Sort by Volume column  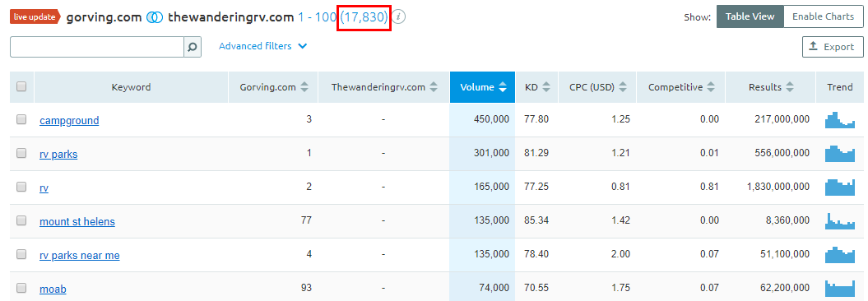point(483,87)
